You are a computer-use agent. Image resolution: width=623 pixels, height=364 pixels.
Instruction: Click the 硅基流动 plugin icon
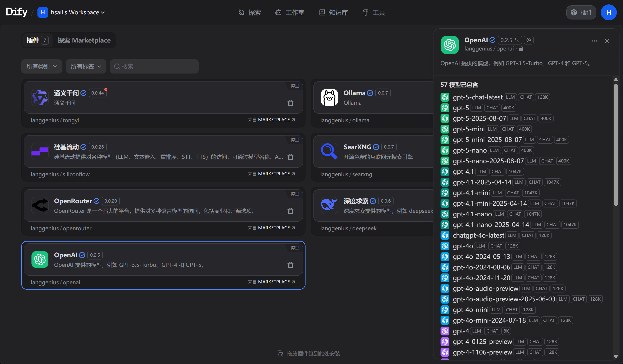click(x=40, y=151)
